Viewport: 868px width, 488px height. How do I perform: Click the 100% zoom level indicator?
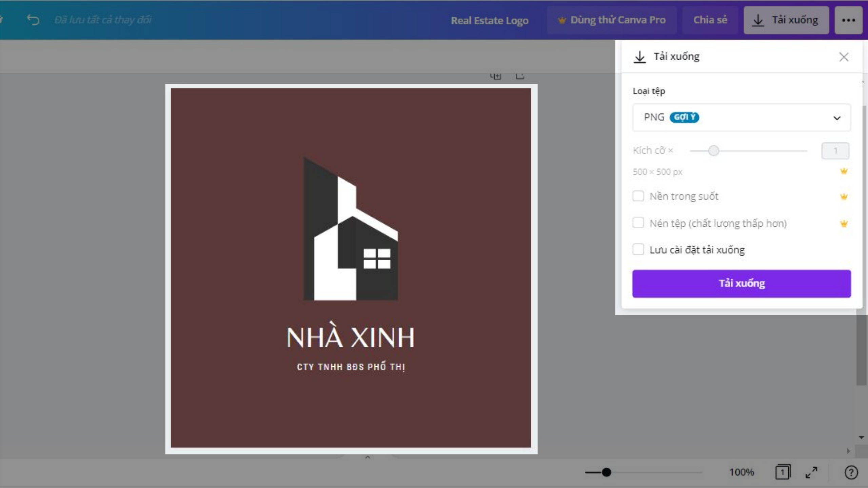click(741, 472)
